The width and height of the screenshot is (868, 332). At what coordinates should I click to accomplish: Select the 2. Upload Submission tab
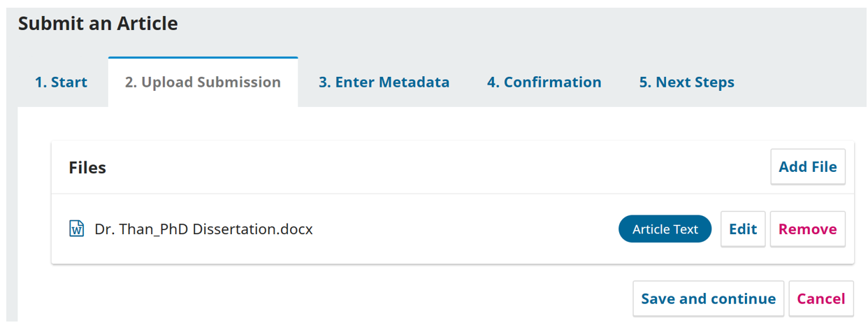coord(203,82)
